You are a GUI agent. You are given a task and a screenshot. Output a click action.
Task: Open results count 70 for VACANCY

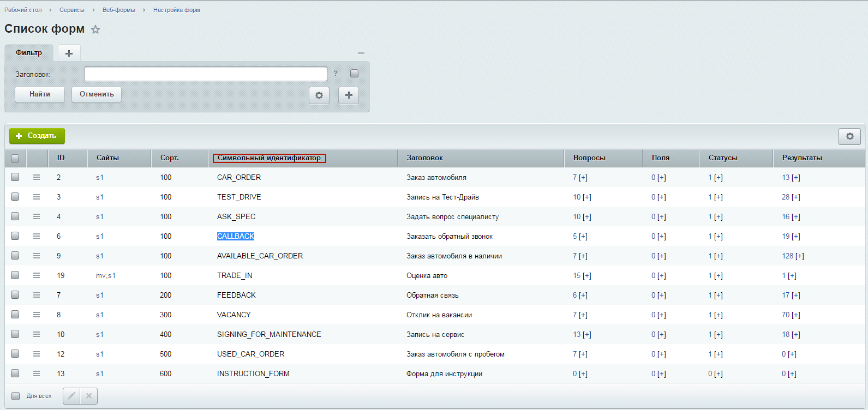786,315
